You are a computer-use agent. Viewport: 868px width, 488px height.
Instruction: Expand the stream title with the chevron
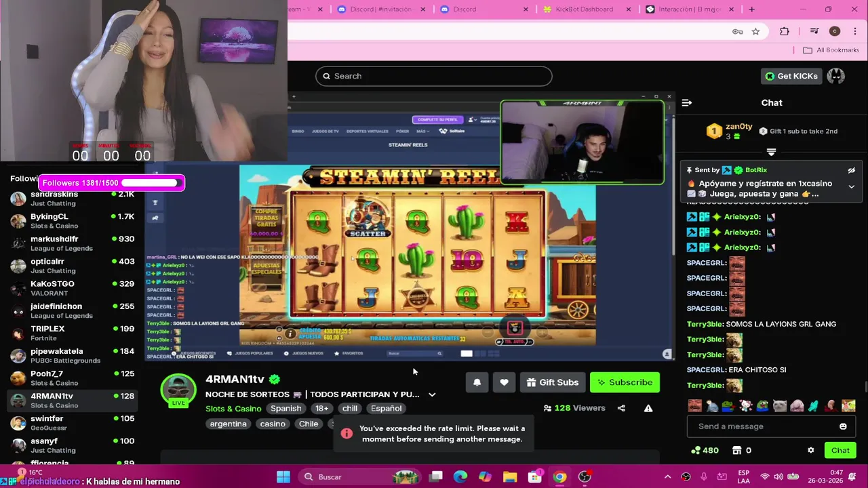[x=432, y=394]
